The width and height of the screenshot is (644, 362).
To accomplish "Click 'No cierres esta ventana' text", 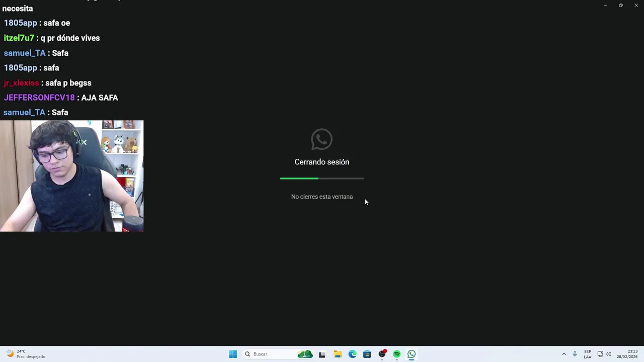I will coord(322,197).
